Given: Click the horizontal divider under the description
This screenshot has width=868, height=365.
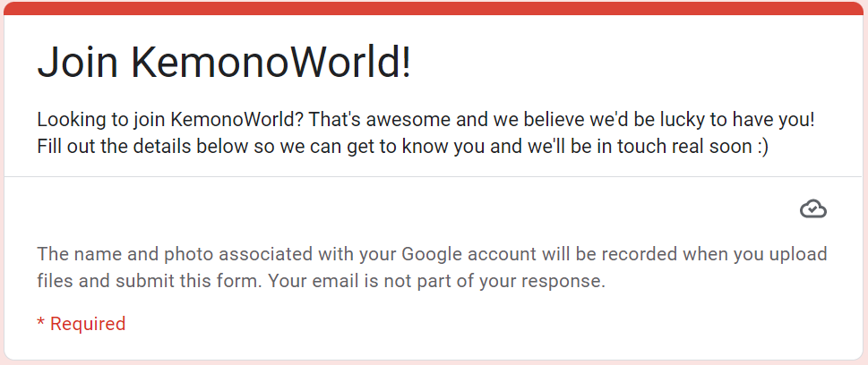Looking at the screenshot, I should [x=434, y=177].
